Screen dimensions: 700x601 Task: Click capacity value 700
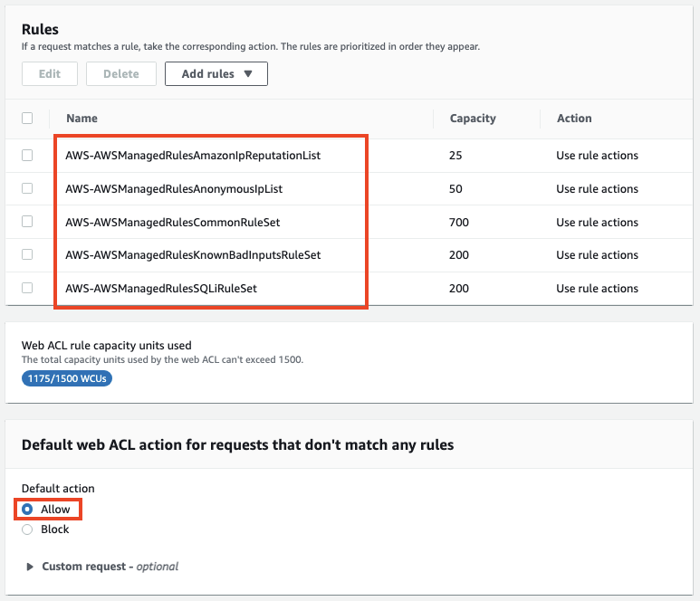pos(459,222)
